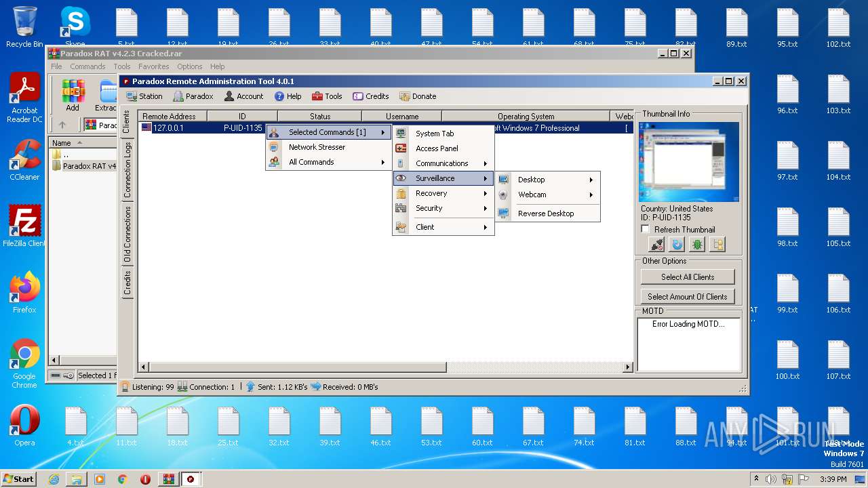Click the client desktop thumbnail preview
868x488 pixels.
click(x=689, y=162)
